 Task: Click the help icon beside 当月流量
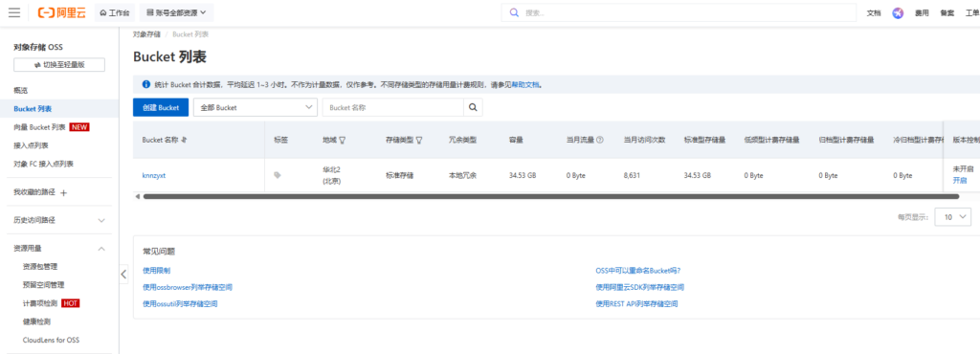[600, 140]
